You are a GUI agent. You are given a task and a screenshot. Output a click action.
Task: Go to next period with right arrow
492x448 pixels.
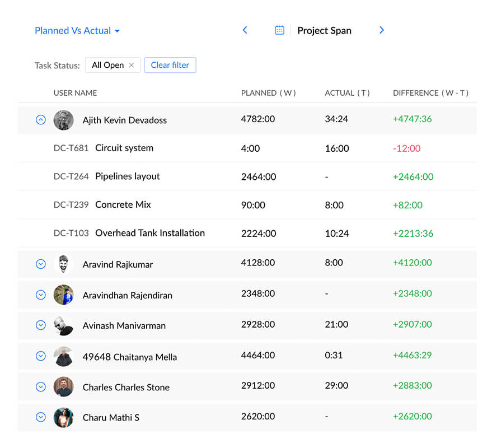[382, 30]
